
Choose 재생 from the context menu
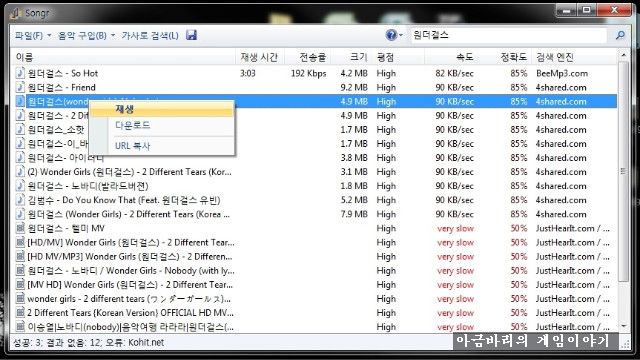click(162, 109)
